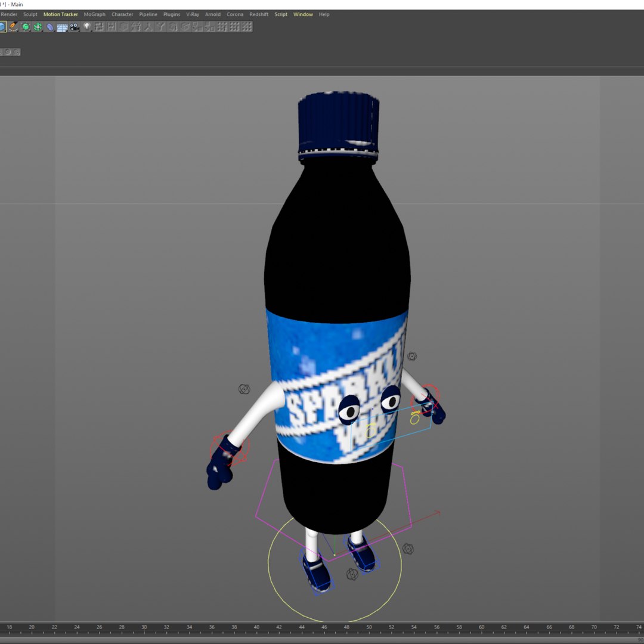The width and height of the screenshot is (644, 644).
Task: Jump to frame 30 on timeline ruler
Action: pyautogui.click(x=144, y=627)
